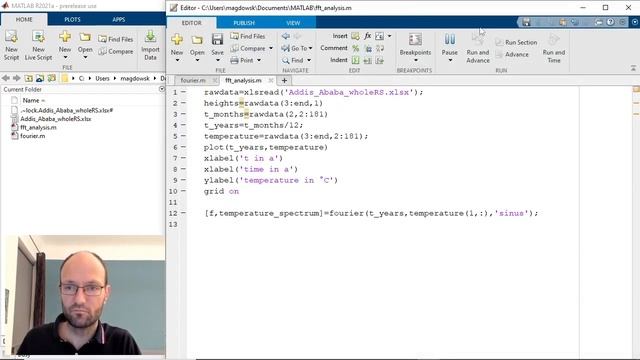This screenshot has height=360, width=640.
Task: Click the Uncomment icon beside the percent
Action: coord(368,48)
